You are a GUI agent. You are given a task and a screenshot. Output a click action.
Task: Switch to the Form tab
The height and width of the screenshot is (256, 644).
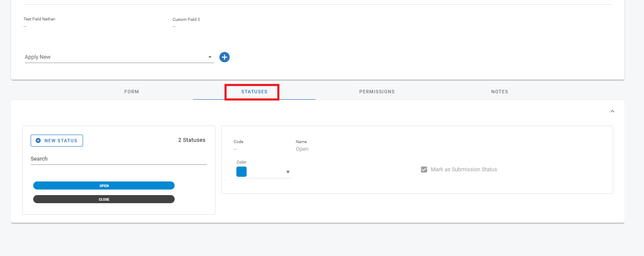132,92
